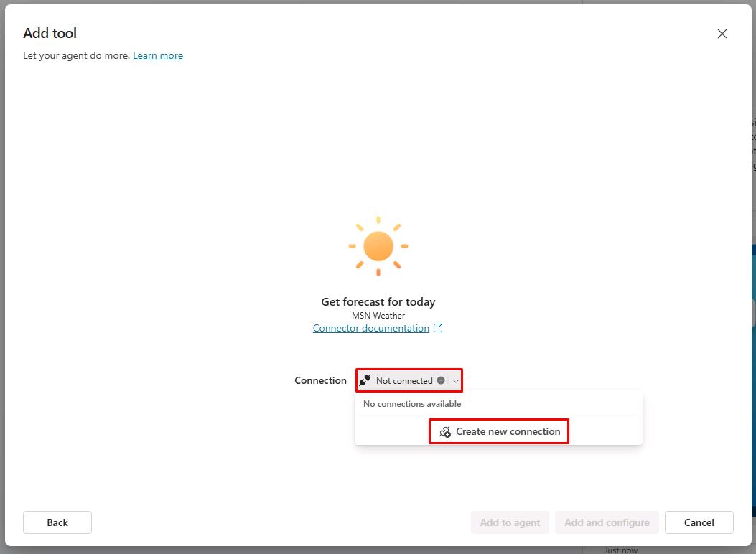756x554 pixels.
Task: Click the sun MSN Weather icon
Action: tap(378, 246)
